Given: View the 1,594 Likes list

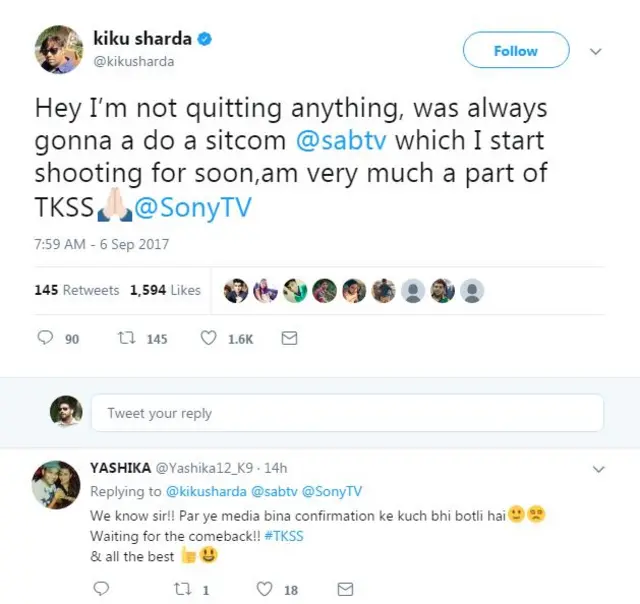Looking at the screenshot, I should pos(165,290).
